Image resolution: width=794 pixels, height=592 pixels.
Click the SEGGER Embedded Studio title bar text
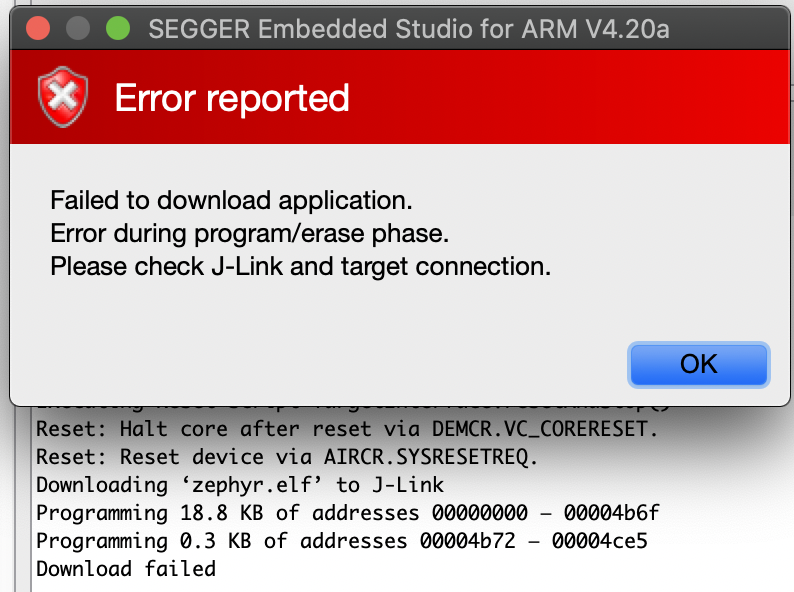pos(409,29)
